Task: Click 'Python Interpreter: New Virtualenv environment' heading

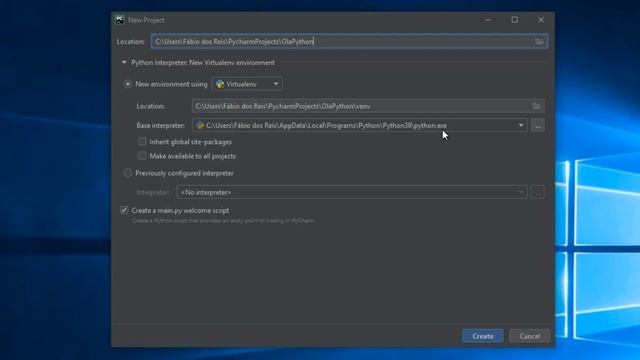Action: click(x=203, y=62)
